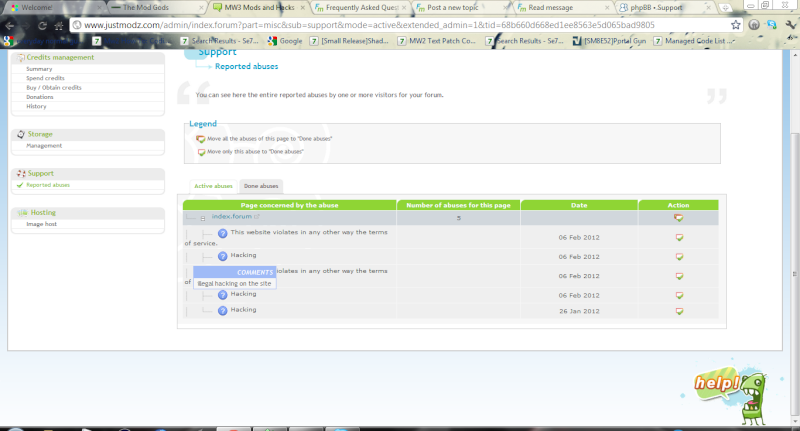Click the 'Page concerned by the abuse' header
The width and height of the screenshot is (800, 431).
point(289,205)
